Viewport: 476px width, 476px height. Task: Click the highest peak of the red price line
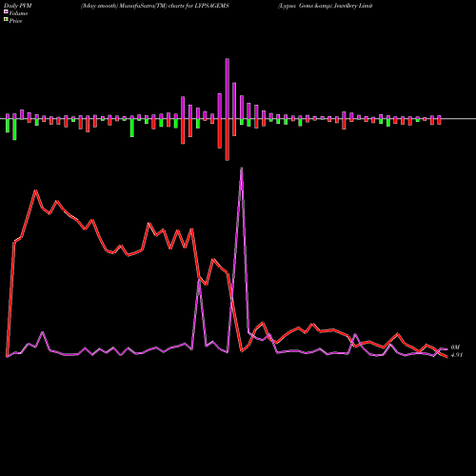pos(35,190)
